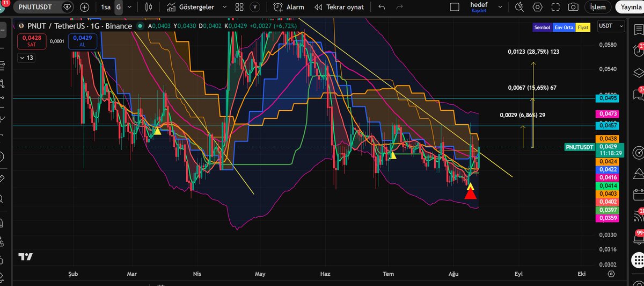Click the red triangle signal marker
Viewport: 644px width, 286px height.
click(x=470, y=193)
